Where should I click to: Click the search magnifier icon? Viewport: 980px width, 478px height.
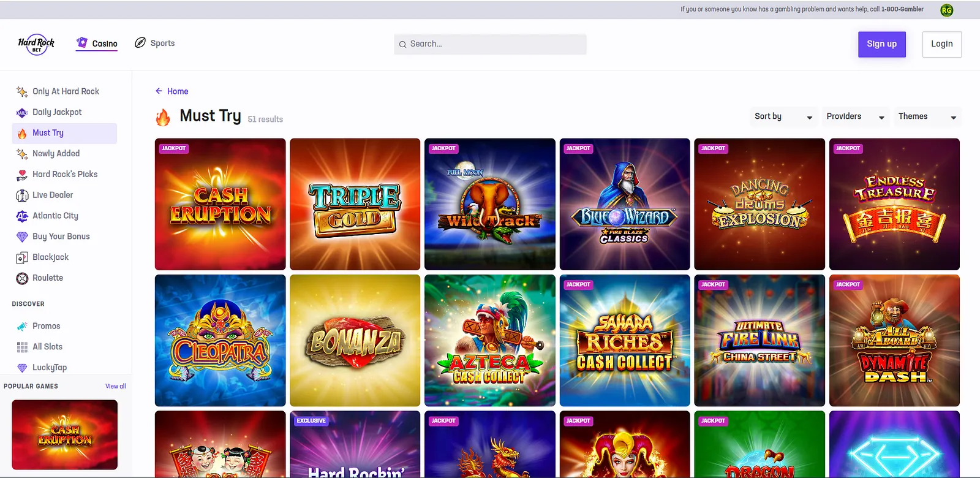click(x=402, y=44)
